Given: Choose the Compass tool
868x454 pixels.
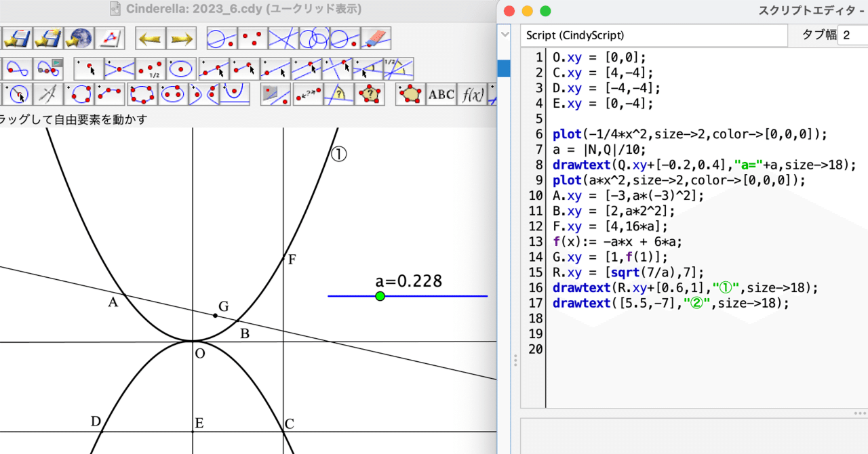Looking at the screenshot, I should coord(48,94).
